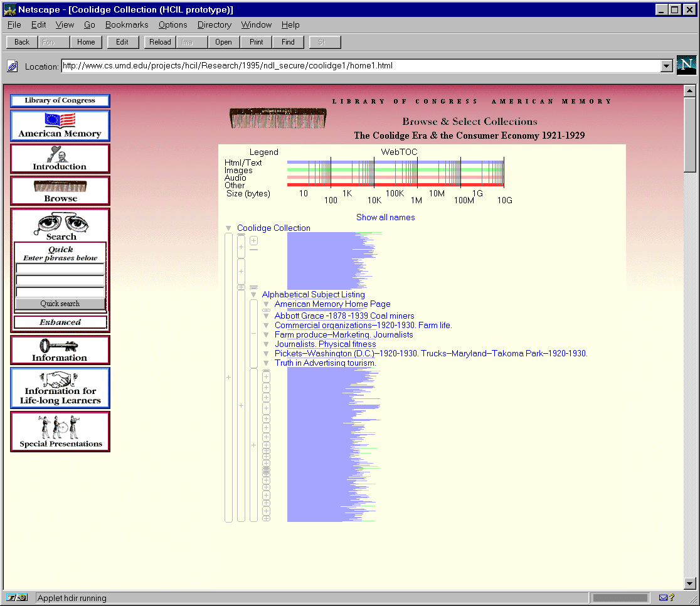Open the Introduction sidebar image button
This screenshot has height=606, width=700.
pyautogui.click(x=60, y=154)
